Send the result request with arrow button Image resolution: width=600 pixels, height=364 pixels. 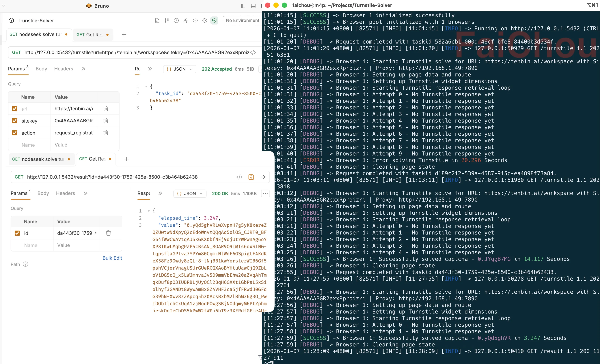pyautogui.click(x=263, y=177)
